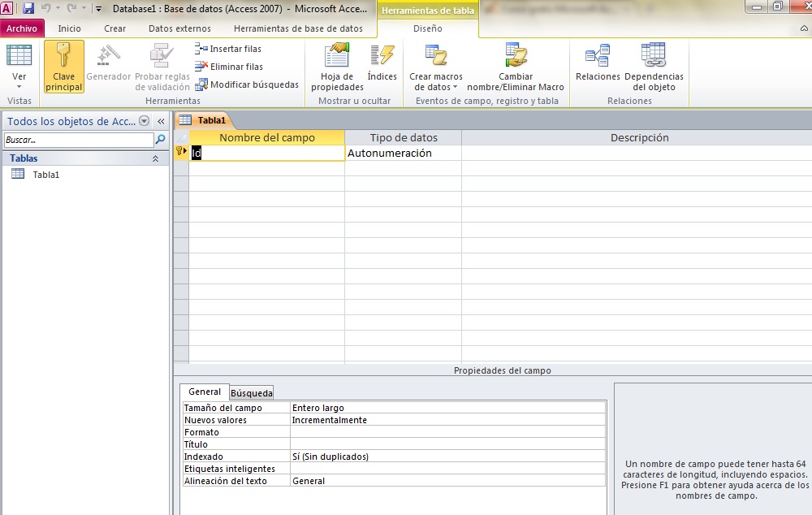812x515 pixels.
Task: Open the Archivo menu
Action: [22, 28]
